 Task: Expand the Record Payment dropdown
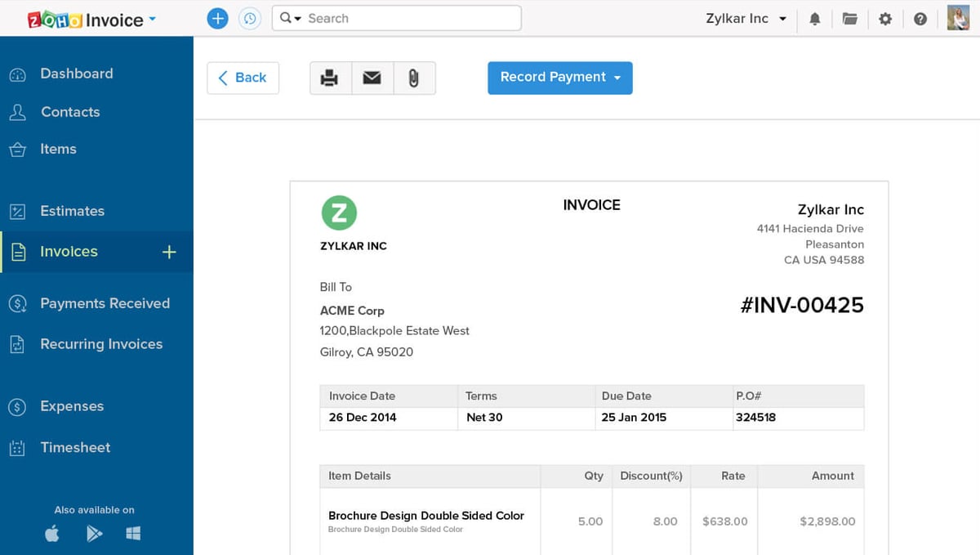(619, 78)
